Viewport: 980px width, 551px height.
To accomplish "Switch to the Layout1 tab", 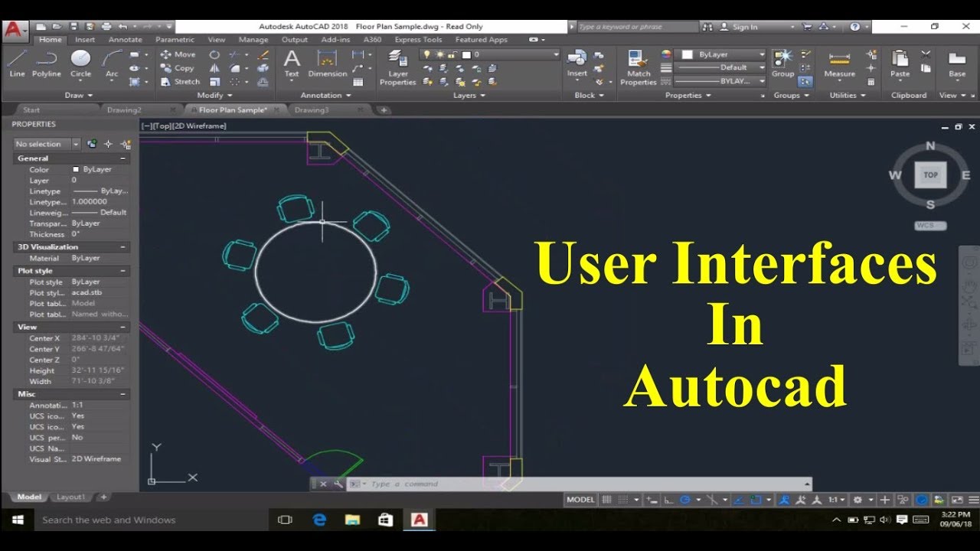I will coord(71,497).
